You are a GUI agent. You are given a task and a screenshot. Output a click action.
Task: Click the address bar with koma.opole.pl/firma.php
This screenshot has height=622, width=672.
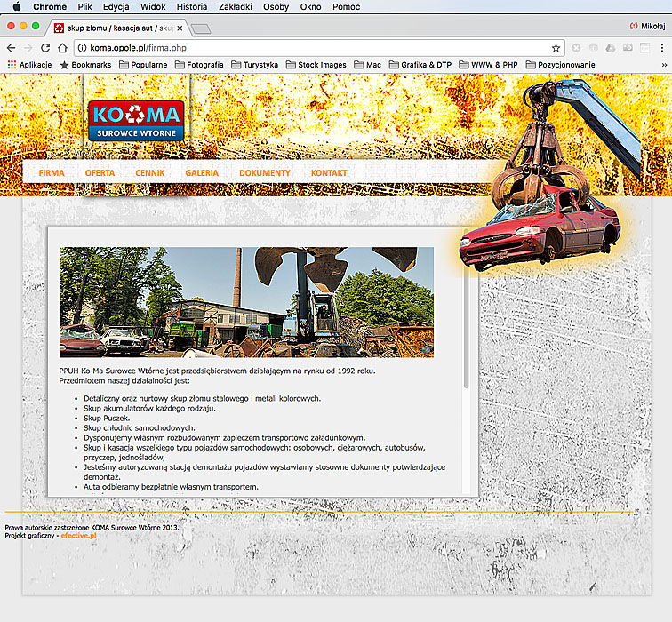319,48
